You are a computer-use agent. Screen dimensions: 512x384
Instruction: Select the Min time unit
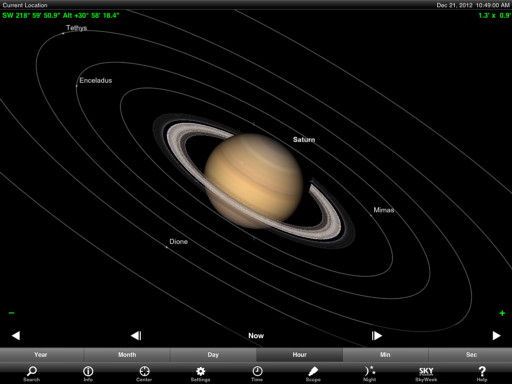coord(385,355)
